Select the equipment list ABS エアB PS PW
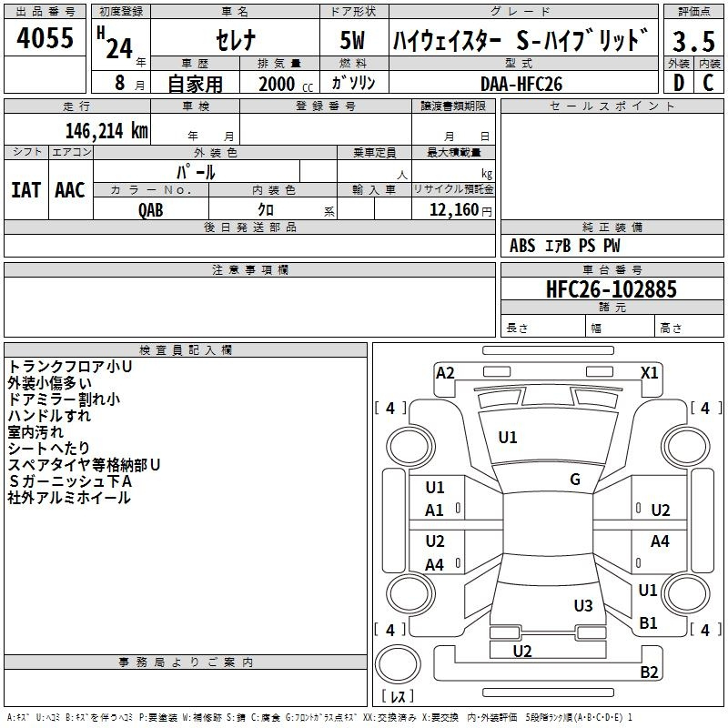The image size is (728, 728). point(564,246)
